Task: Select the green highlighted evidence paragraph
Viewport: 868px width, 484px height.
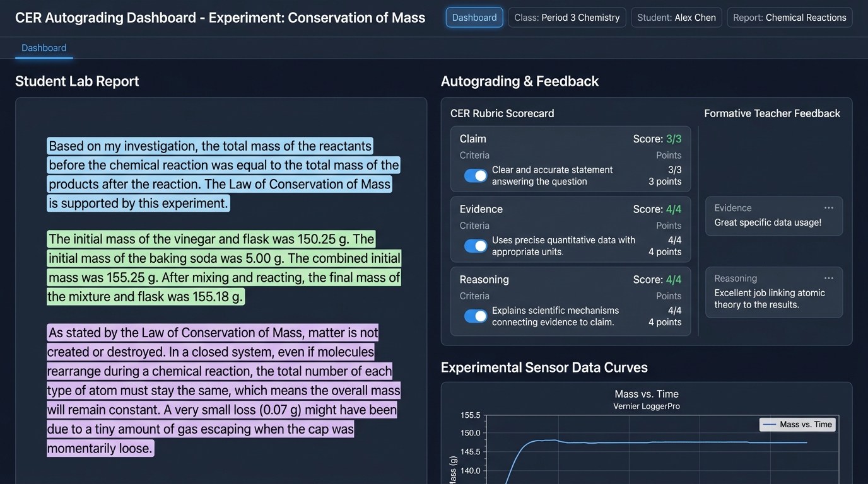Action: [x=224, y=268]
